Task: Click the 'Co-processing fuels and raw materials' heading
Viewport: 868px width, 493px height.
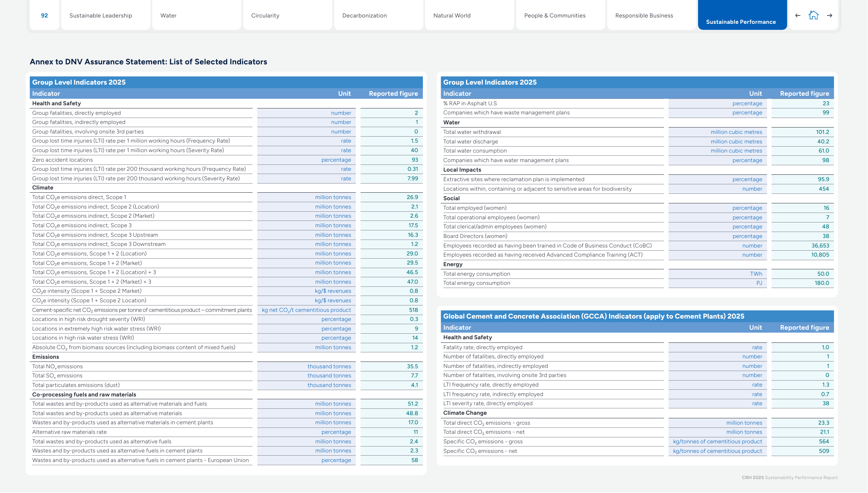Action: tap(84, 394)
